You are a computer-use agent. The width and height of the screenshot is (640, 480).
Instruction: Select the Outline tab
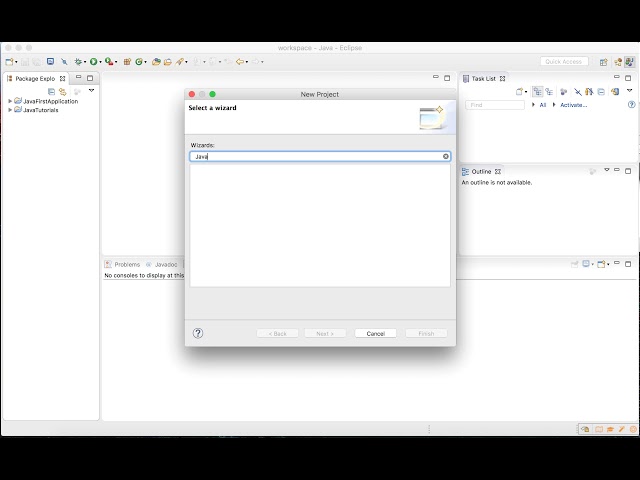coord(481,171)
